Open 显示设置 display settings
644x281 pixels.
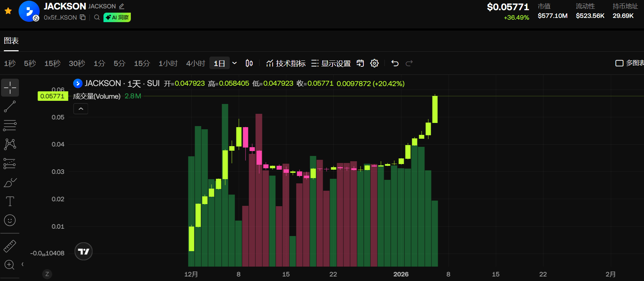(x=331, y=63)
